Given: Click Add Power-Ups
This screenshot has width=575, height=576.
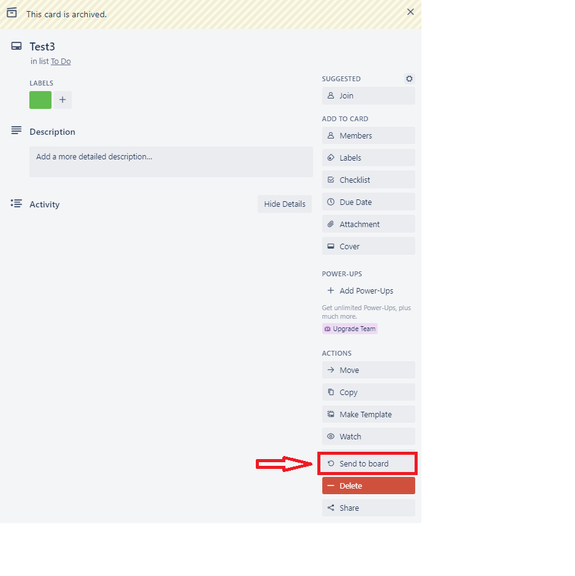Looking at the screenshot, I should pyautogui.click(x=368, y=291).
